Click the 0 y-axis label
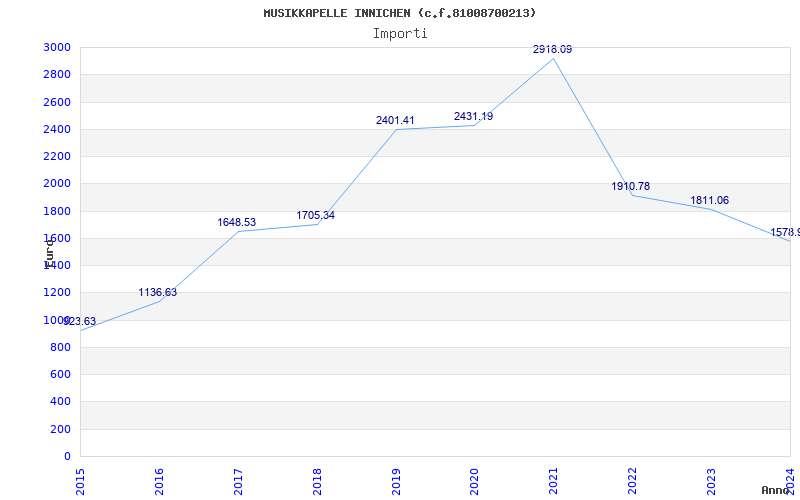This screenshot has width=800, height=500. [x=67, y=456]
